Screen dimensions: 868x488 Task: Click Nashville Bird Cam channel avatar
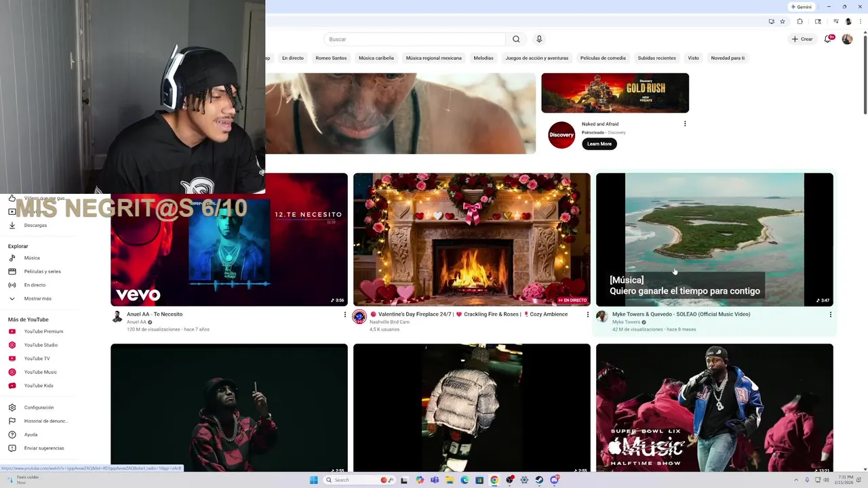tap(359, 317)
